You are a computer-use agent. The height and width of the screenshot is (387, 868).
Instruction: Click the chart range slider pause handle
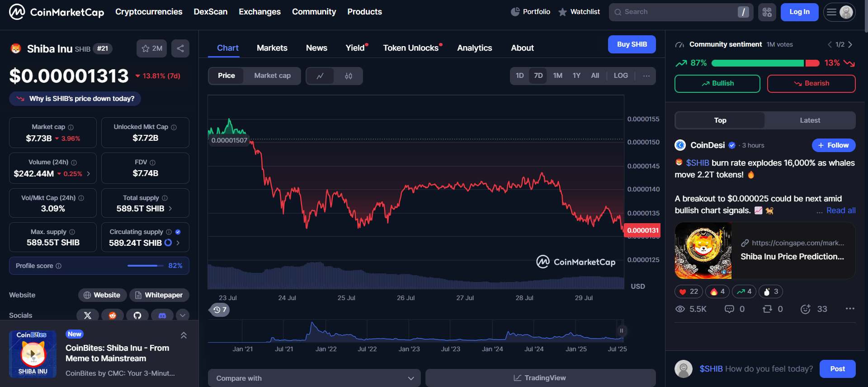(621, 331)
